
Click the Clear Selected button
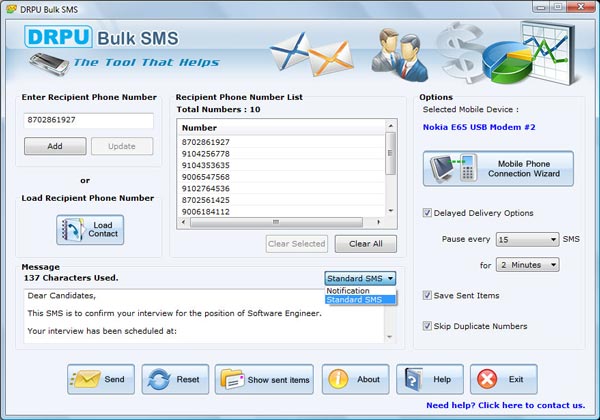coord(297,244)
